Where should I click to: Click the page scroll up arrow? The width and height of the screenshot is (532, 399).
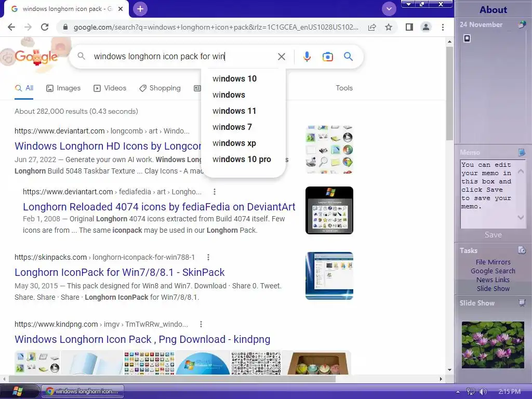pyautogui.click(x=449, y=42)
